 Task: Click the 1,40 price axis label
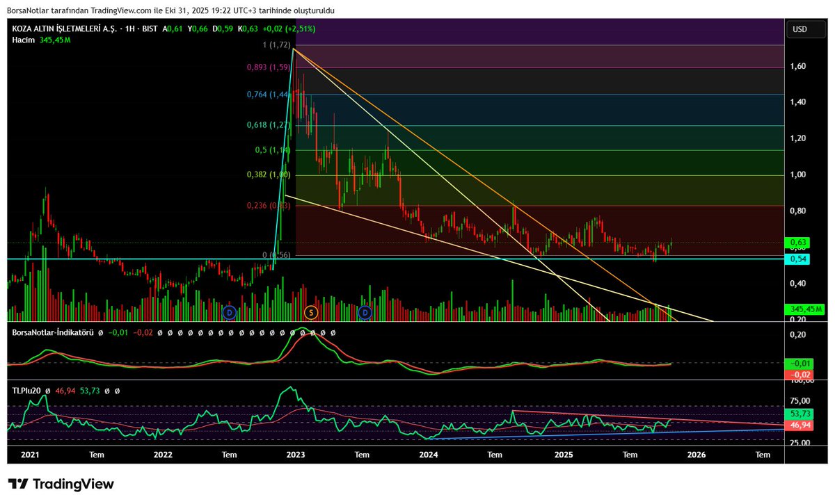[797, 102]
